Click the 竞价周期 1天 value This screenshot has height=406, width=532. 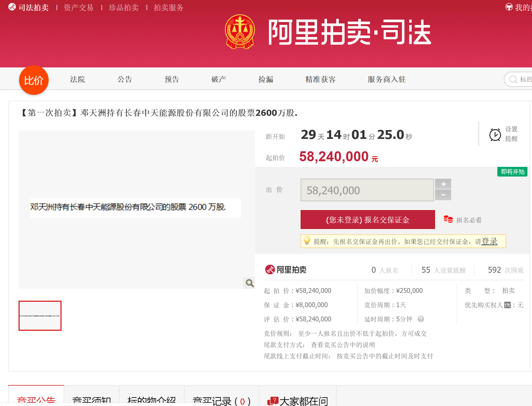point(401,305)
